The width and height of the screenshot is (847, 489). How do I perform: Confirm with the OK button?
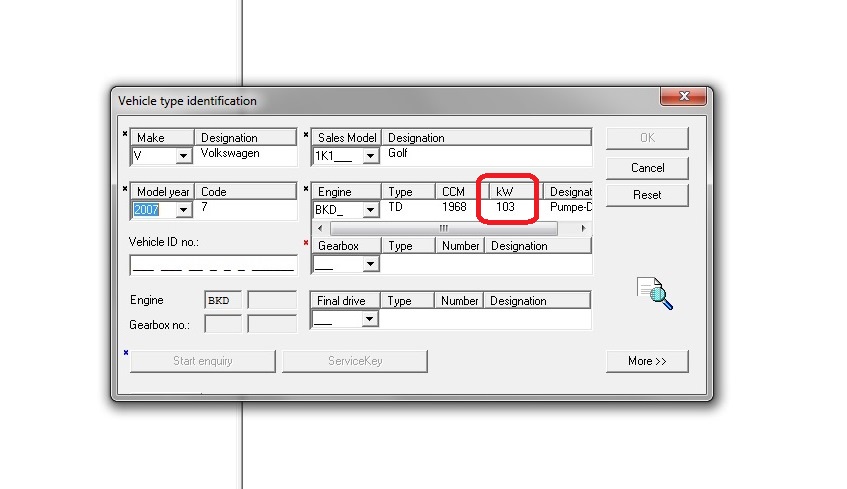tap(647, 138)
